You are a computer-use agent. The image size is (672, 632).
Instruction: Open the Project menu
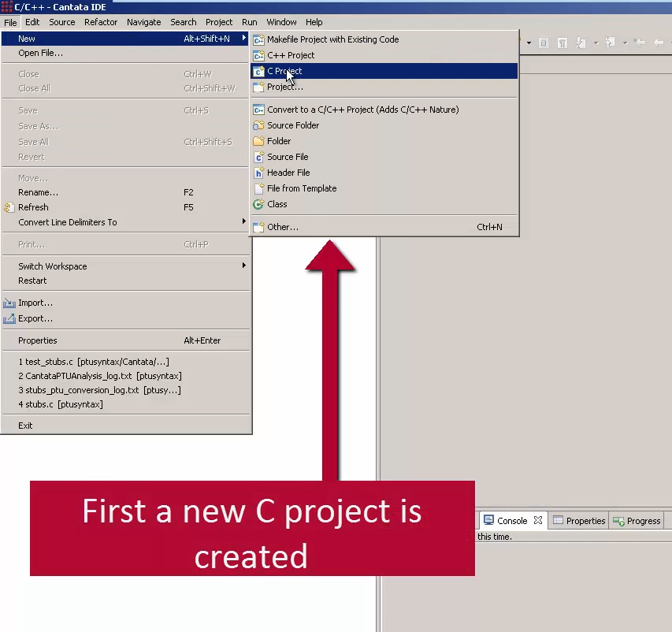point(219,22)
